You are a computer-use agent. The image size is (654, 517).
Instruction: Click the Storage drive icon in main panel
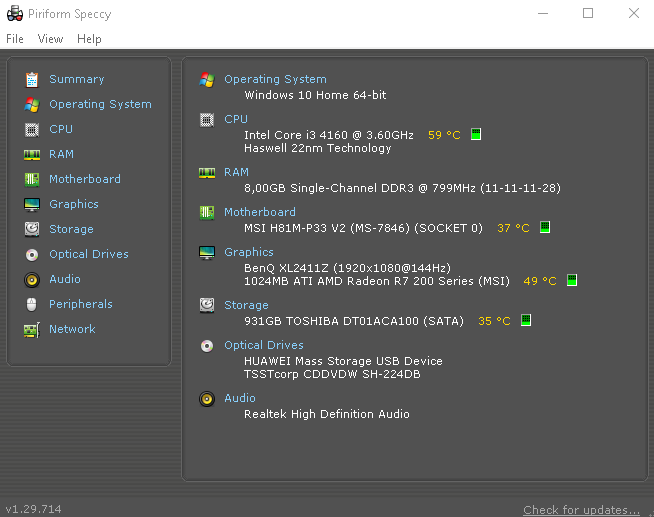pyautogui.click(x=207, y=305)
